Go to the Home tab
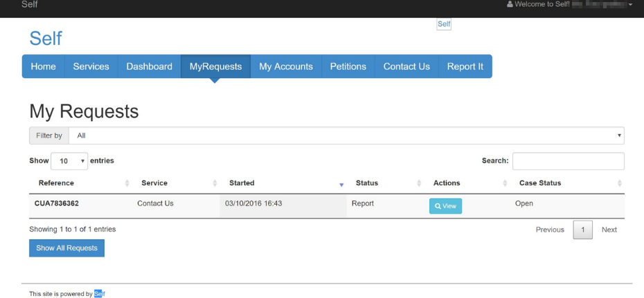The width and height of the screenshot is (644, 298). tap(43, 66)
